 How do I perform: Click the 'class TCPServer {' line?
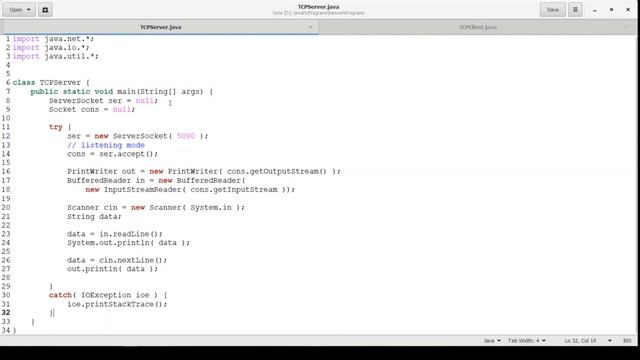pos(51,82)
